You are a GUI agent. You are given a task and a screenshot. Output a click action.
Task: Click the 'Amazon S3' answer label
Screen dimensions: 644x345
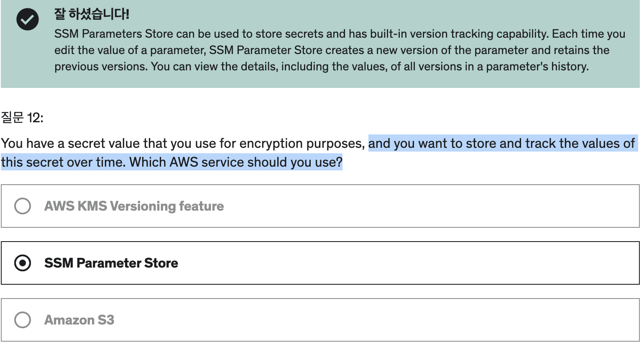[x=79, y=320]
